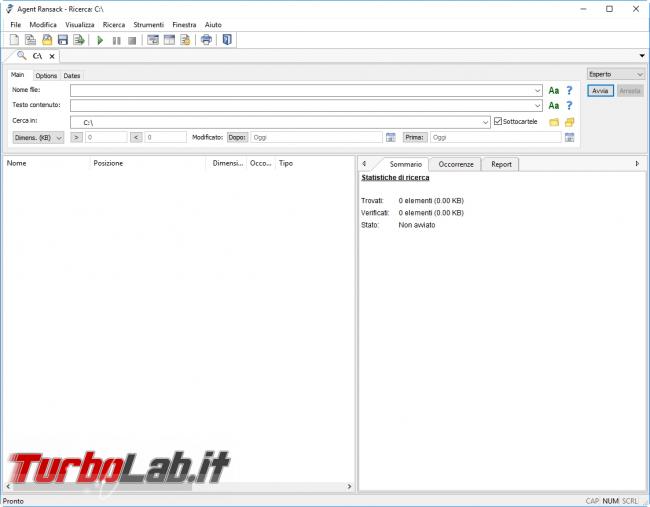This screenshot has height=507, width=650.
Task: Click the Dopo date field showing Oggi
Action: pos(316,137)
